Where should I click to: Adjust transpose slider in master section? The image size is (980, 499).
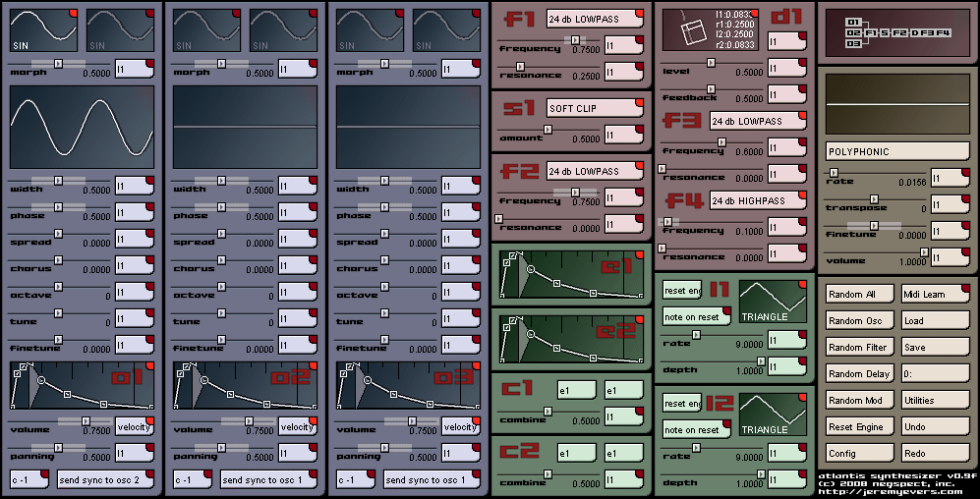[x=876, y=199]
